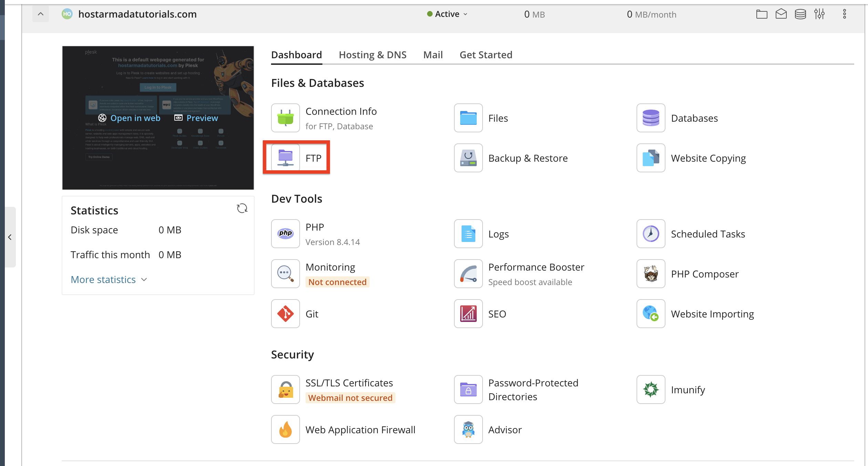Click the PHP Composer label
Screen dimensions: 868x466
705,274
